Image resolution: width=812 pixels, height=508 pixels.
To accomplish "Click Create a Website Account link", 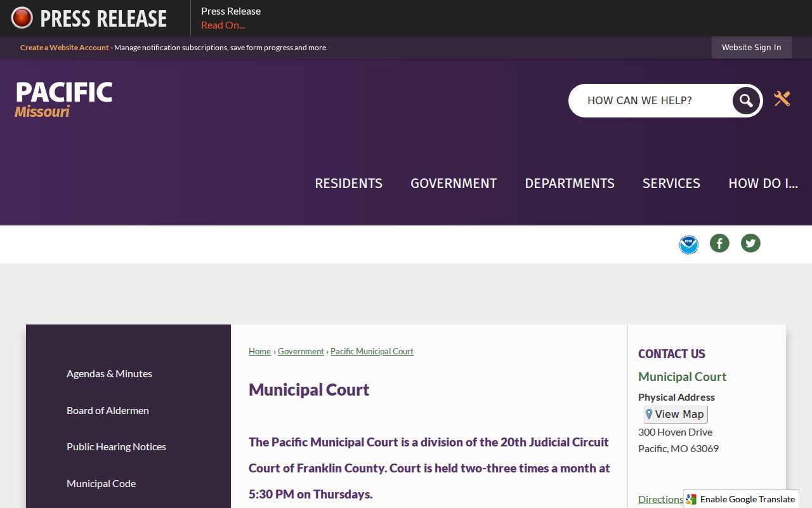I will click(x=65, y=48).
